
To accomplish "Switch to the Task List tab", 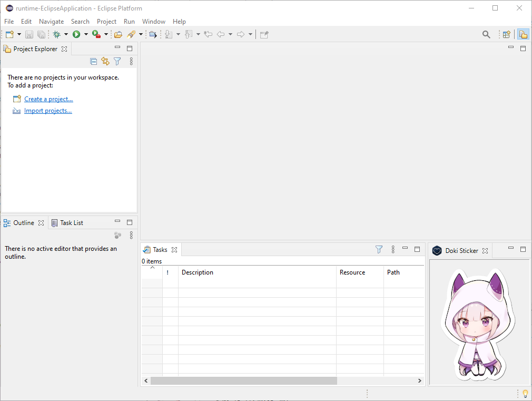I will 71,222.
